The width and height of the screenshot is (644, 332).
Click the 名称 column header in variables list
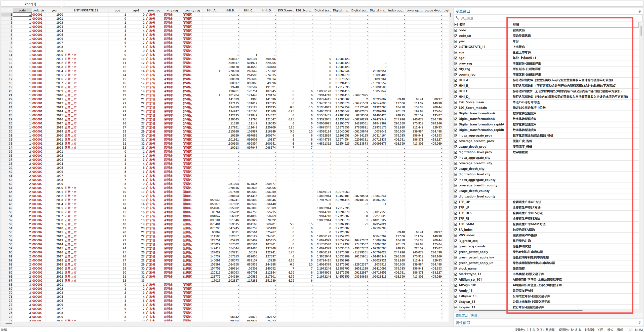click(x=462, y=24)
